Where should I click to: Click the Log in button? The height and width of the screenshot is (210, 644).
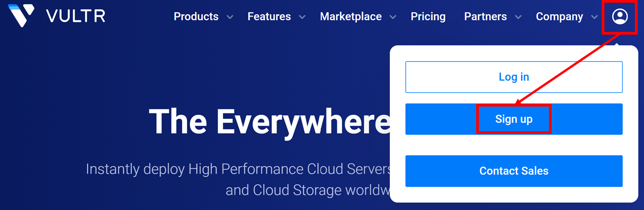click(x=514, y=77)
